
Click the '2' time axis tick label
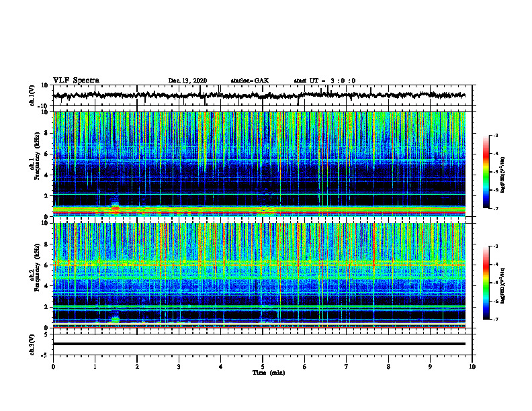pos(137,367)
